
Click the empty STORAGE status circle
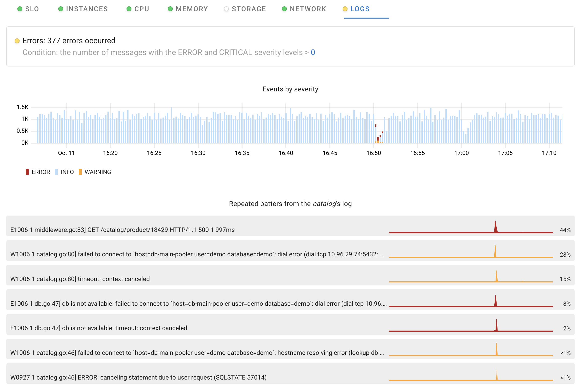click(x=226, y=9)
